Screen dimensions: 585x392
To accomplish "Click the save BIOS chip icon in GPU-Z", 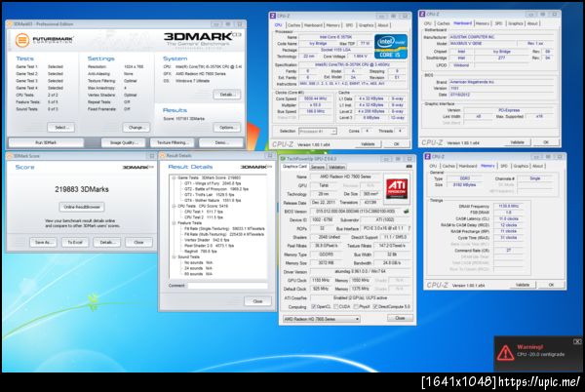I will 407,211.
